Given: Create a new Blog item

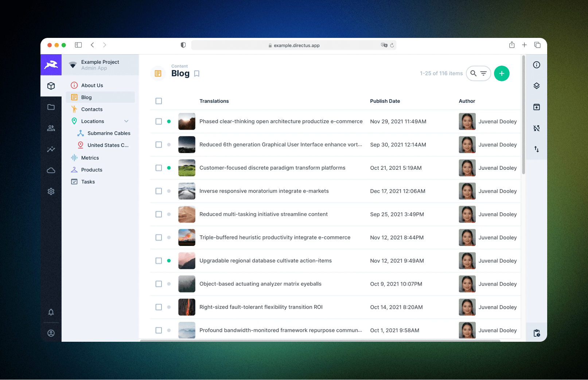Looking at the screenshot, I should pos(502,73).
